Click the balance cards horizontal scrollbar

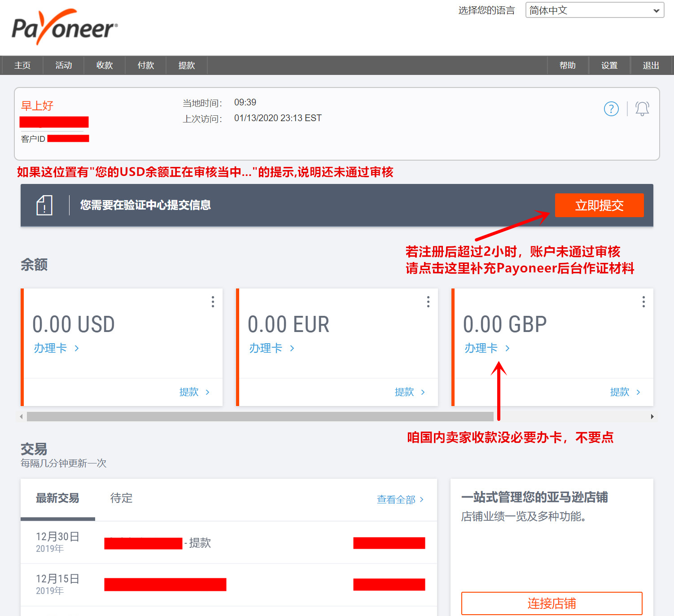(260, 416)
